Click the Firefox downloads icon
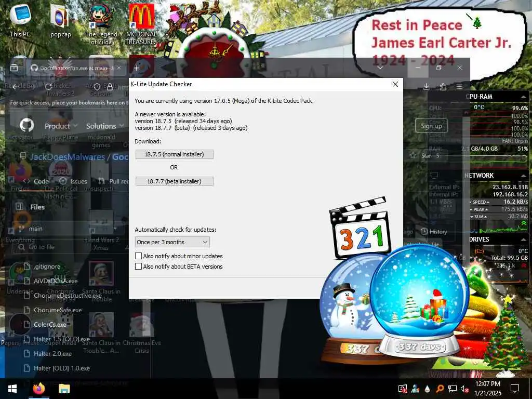Image resolution: width=532 pixels, height=399 pixels. pos(427,87)
